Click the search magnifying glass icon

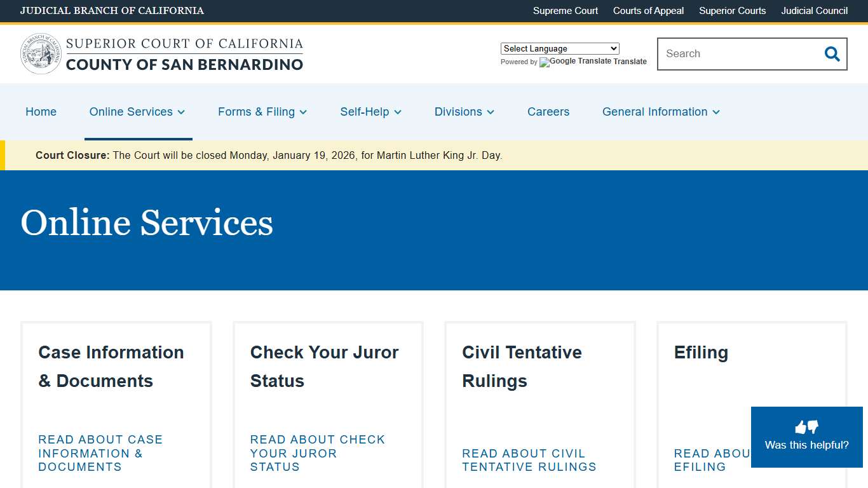[x=832, y=54]
